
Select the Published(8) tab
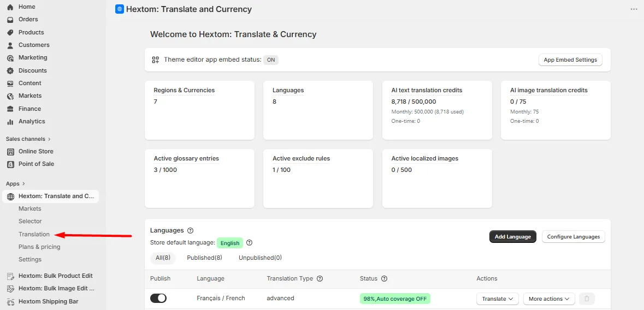click(x=204, y=258)
